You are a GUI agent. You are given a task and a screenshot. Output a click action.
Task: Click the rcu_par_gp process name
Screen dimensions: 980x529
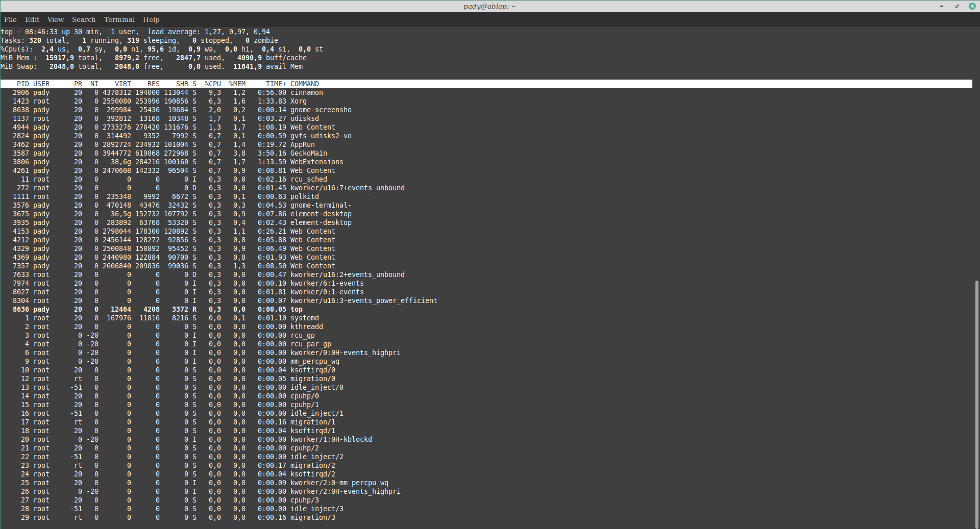(311, 344)
